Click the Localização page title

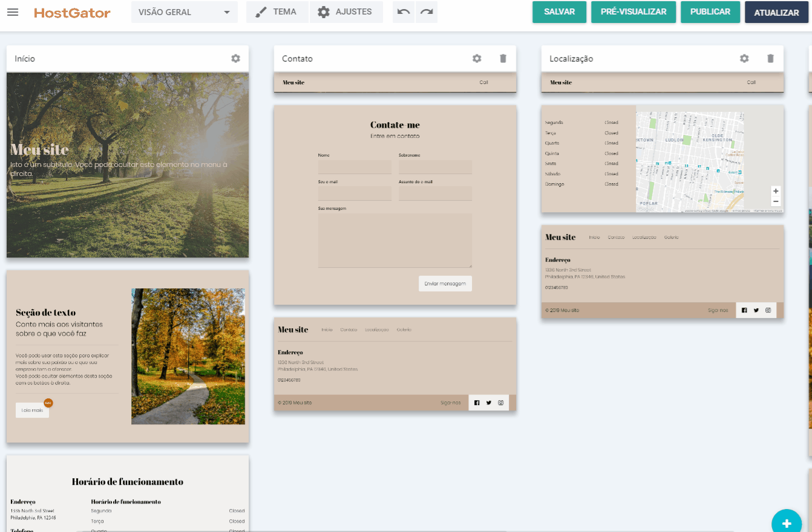571,59
